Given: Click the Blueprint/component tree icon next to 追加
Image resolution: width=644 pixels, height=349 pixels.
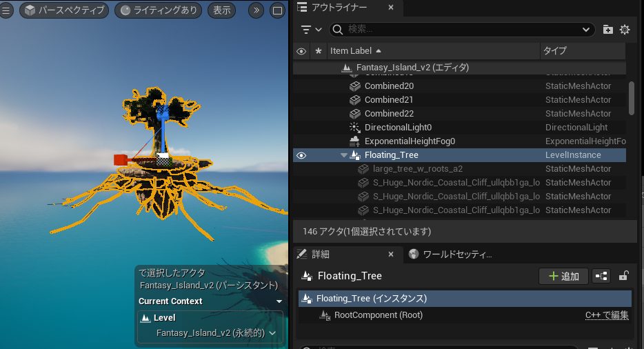Looking at the screenshot, I should [601, 276].
